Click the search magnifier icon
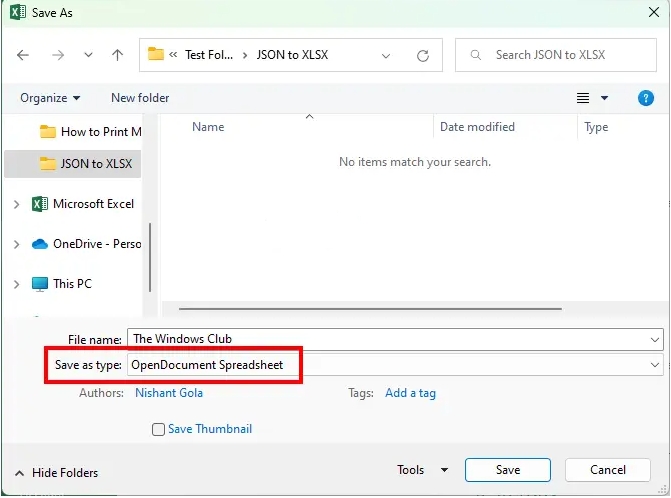This screenshot has width=671, height=498. point(476,55)
